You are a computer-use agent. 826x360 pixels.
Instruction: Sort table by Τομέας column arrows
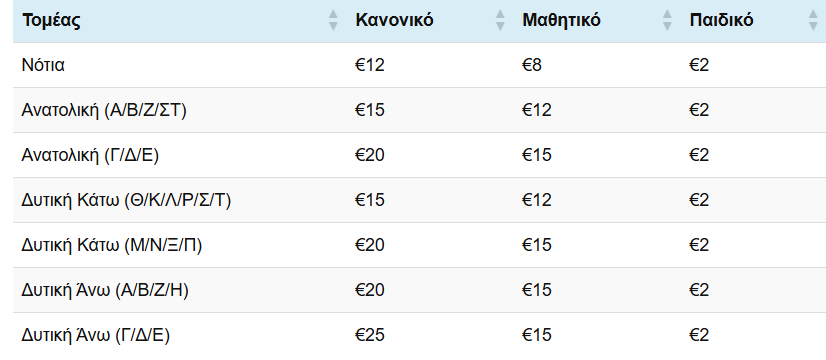(x=333, y=20)
